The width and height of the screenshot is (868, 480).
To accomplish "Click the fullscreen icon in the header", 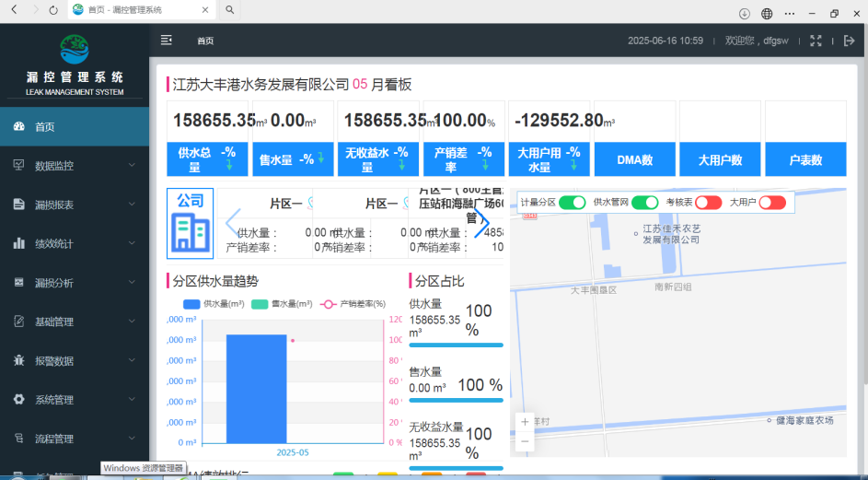I will (816, 41).
